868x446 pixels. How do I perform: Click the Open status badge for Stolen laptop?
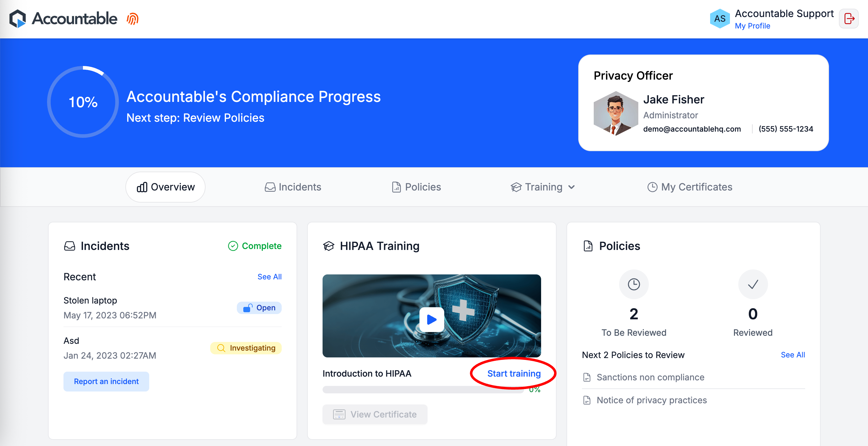259,308
